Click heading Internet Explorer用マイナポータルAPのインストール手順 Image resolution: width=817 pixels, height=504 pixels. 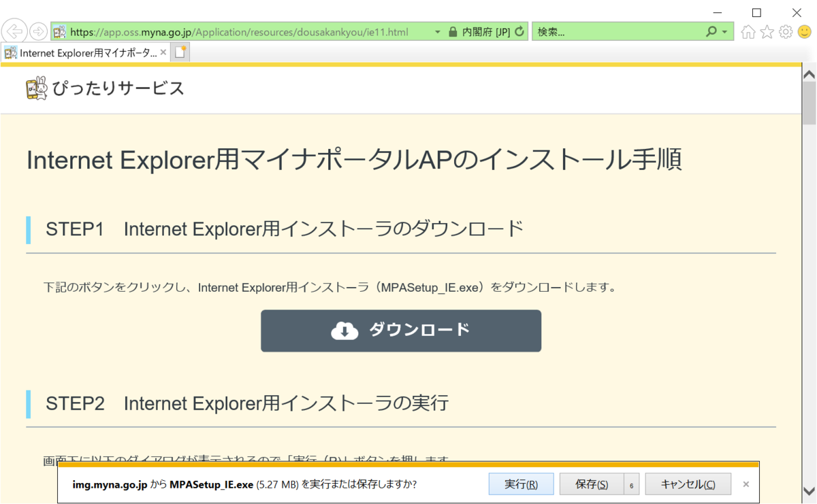354,160
